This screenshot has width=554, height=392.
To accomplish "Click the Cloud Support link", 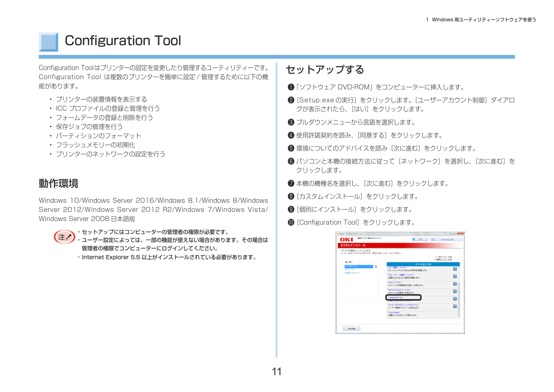I will click(x=394, y=312).
